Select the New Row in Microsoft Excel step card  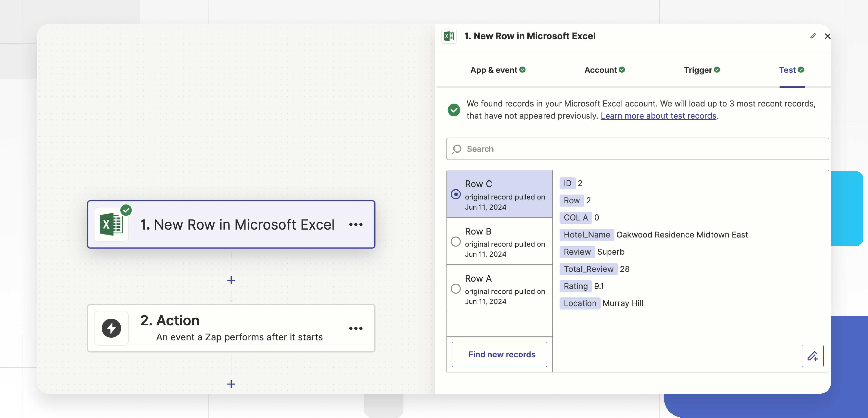pyautogui.click(x=231, y=224)
